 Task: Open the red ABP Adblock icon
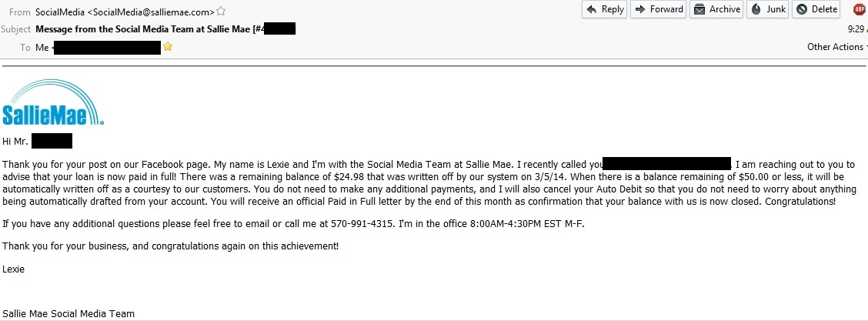point(859,9)
